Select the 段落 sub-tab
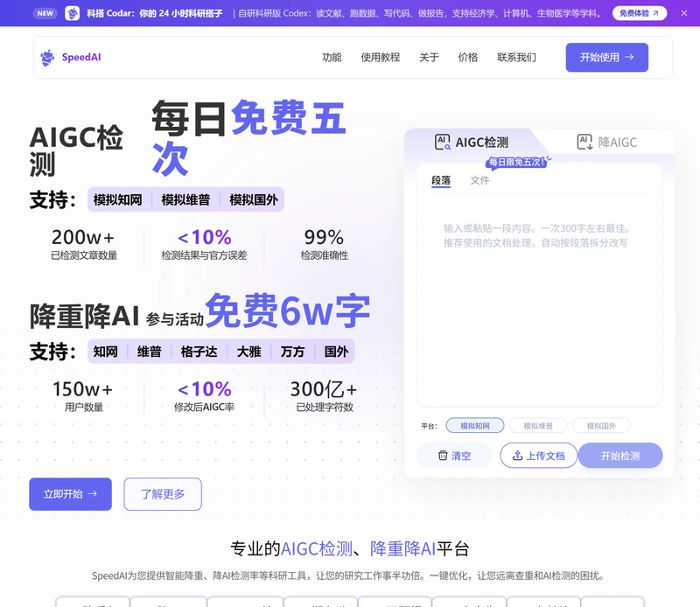Screen dimensions: 700x607 click(x=441, y=180)
